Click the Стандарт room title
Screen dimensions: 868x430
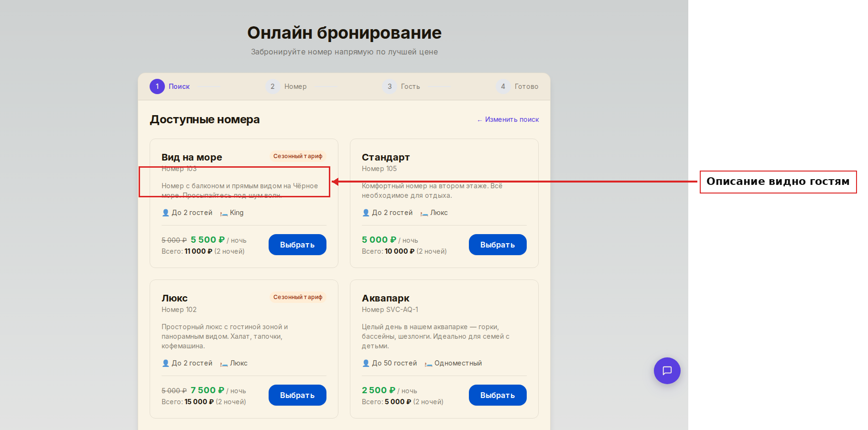(x=386, y=157)
